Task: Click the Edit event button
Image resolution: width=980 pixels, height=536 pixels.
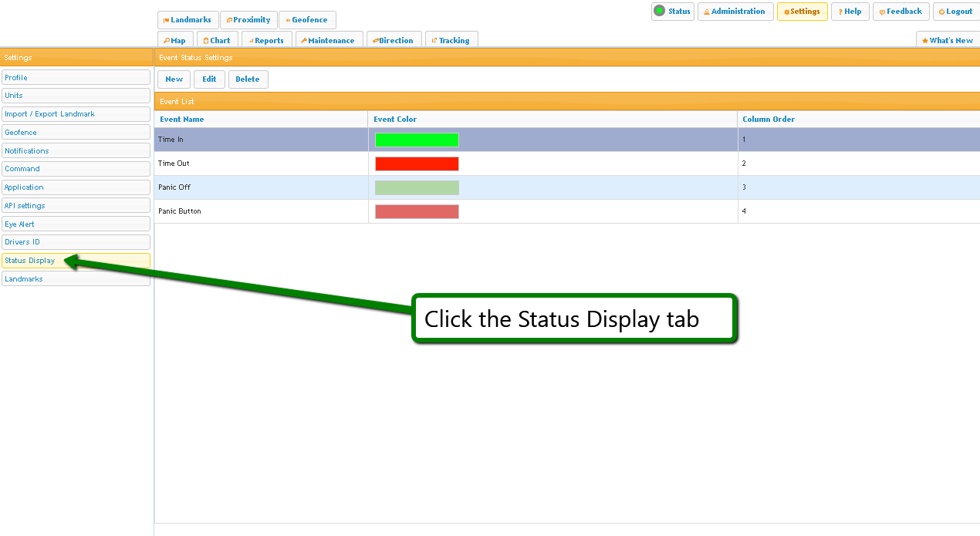Action: point(209,79)
